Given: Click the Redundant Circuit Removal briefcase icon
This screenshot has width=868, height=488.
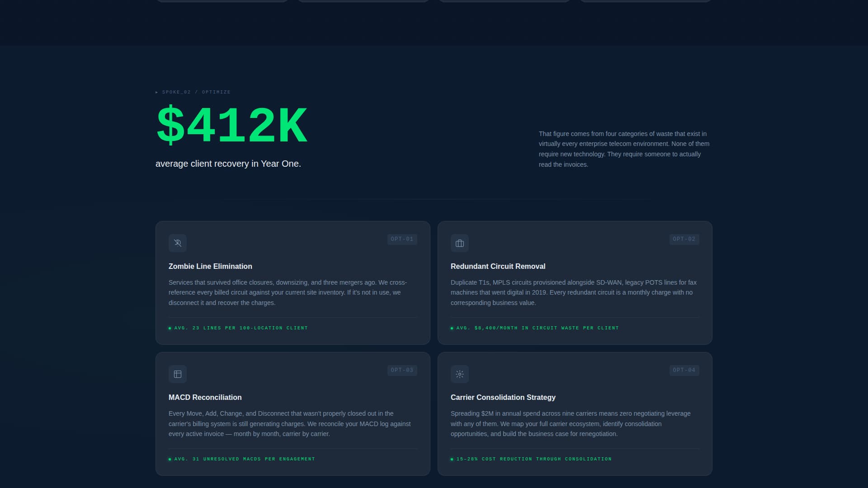Looking at the screenshot, I should 460,243.
